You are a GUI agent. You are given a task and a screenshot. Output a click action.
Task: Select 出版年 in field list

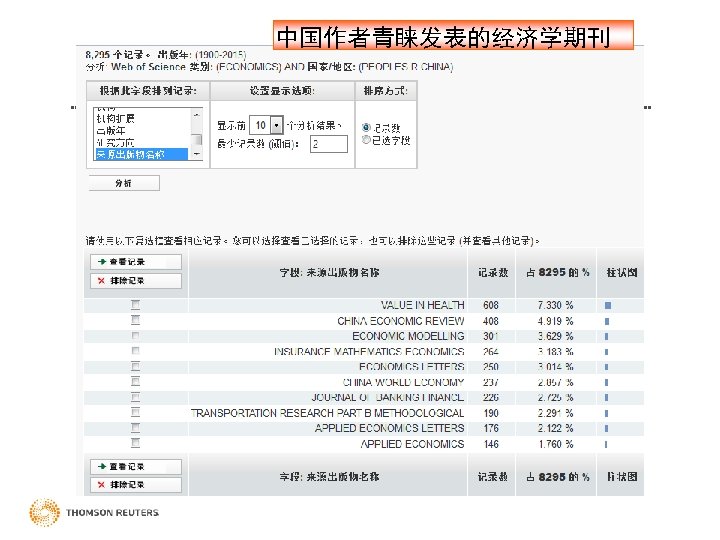(x=111, y=131)
